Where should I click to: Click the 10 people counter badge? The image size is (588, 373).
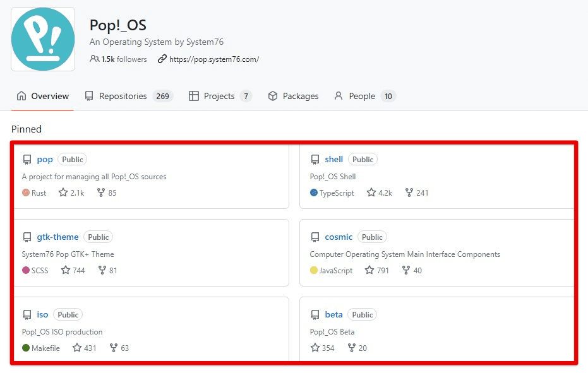pyautogui.click(x=388, y=97)
